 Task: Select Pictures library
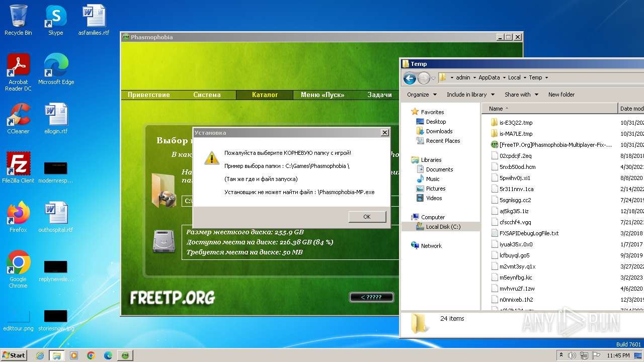[x=435, y=189]
